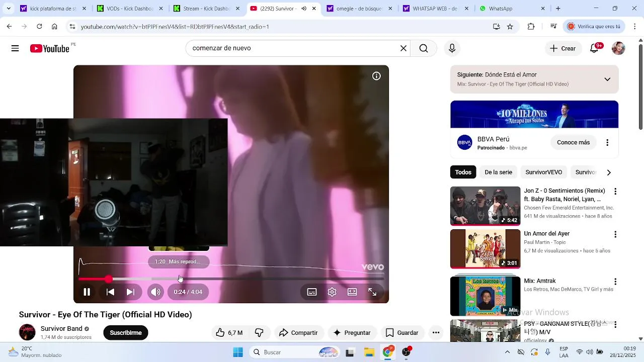Viewport: 644px width, 362px height.
Task: Skip to the next video
Action: 130,292
